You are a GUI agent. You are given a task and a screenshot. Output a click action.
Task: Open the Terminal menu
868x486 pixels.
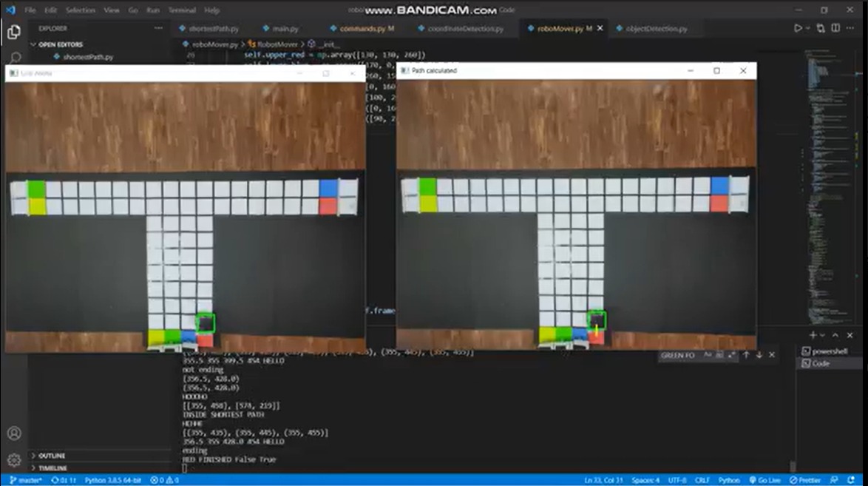(181, 10)
